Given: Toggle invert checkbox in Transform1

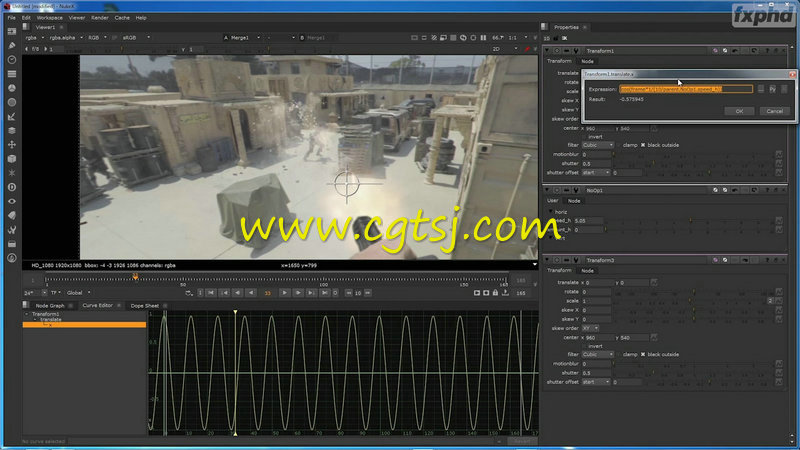Looking at the screenshot, I should [x=584, y=137].
